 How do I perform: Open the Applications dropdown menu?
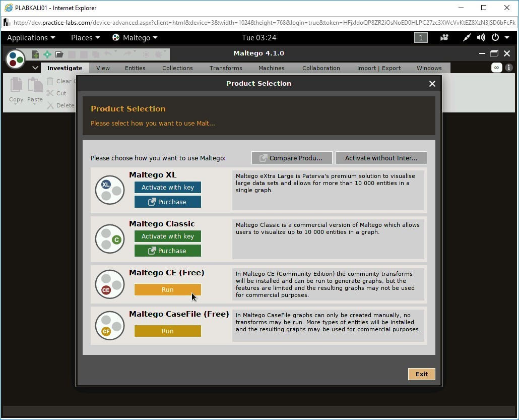coord(31,37)
